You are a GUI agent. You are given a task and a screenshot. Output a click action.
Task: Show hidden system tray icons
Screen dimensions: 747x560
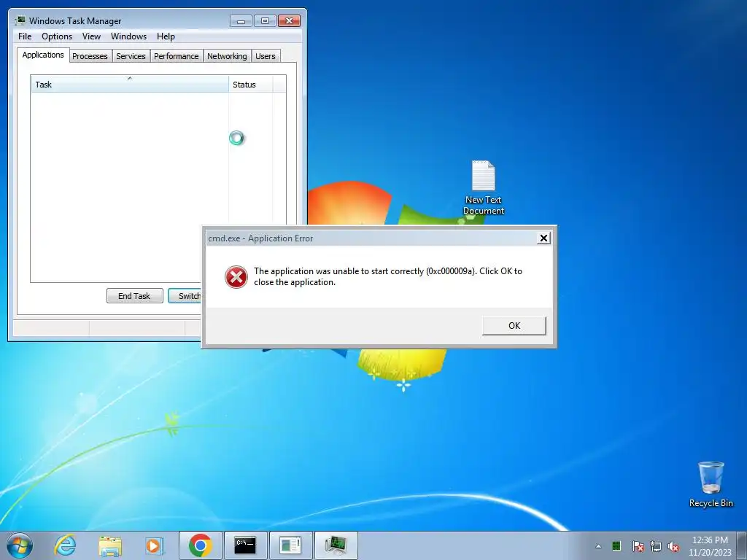tap(598, 546)
